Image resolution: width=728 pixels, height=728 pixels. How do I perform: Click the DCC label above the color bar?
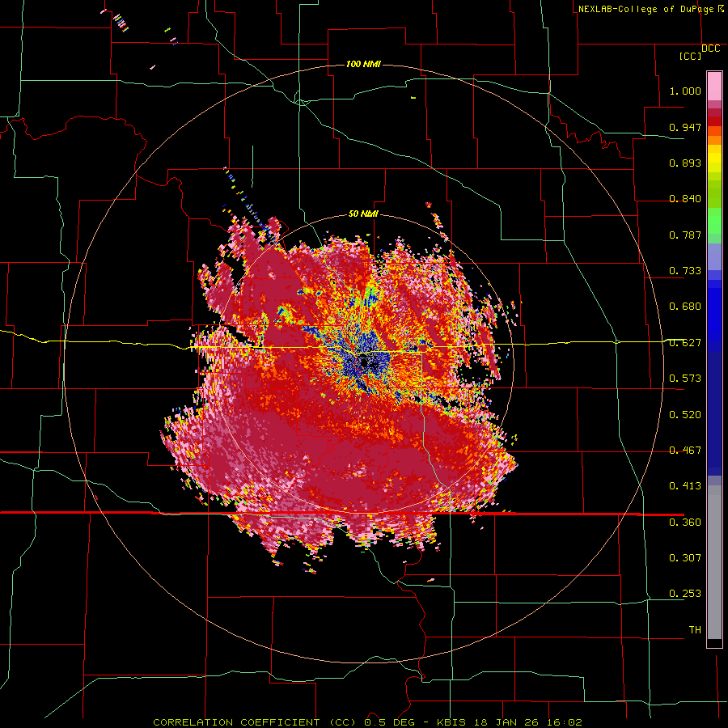click(x=710, y=49)
